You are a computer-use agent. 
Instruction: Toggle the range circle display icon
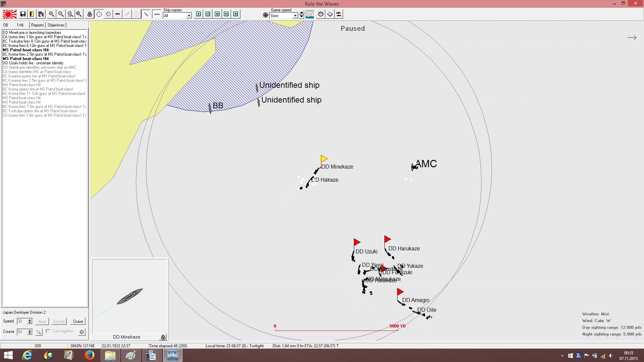point(99,14)
